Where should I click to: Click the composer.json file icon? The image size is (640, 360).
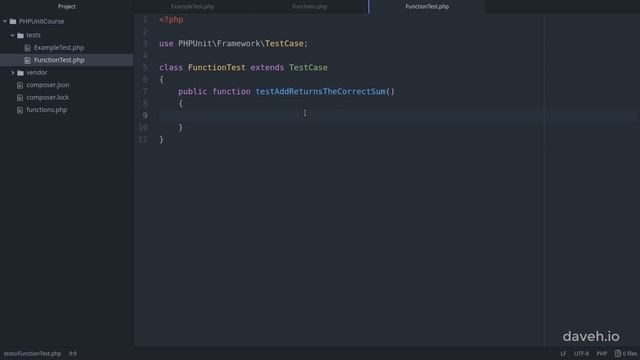pyautogui.click(x=20, y=85)
